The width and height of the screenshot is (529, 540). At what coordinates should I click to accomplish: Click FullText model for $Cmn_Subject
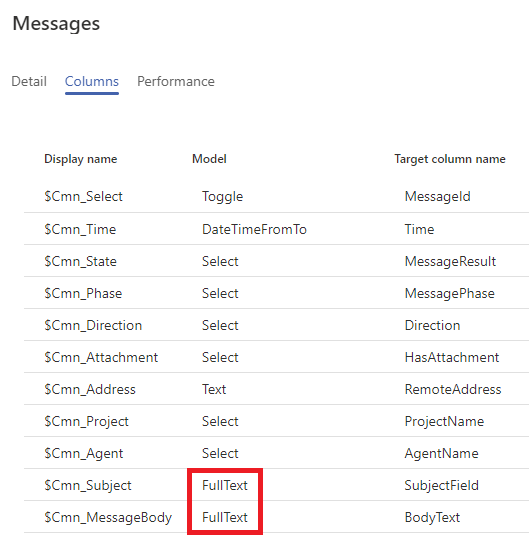coord(225,485)
